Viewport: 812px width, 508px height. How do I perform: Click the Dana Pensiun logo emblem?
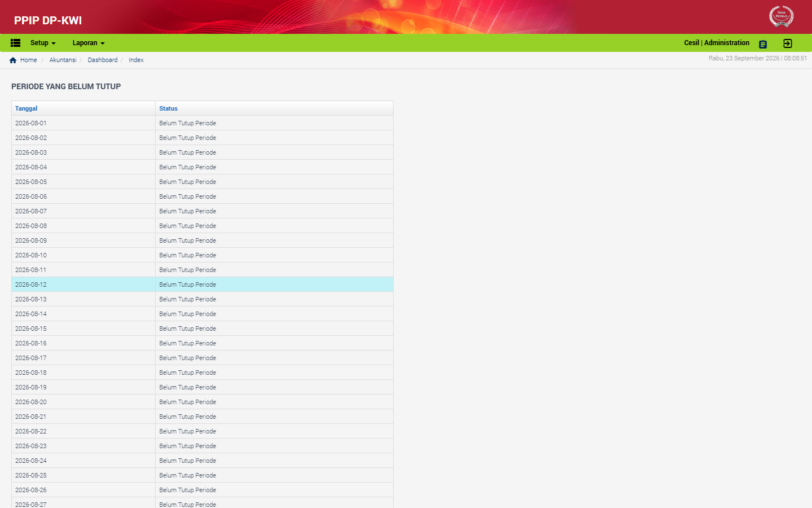point(781,16)
